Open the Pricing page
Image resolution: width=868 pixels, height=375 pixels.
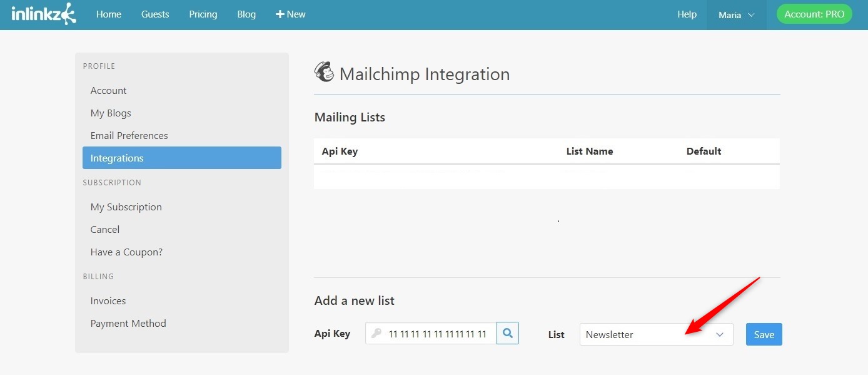pos(203,14)
